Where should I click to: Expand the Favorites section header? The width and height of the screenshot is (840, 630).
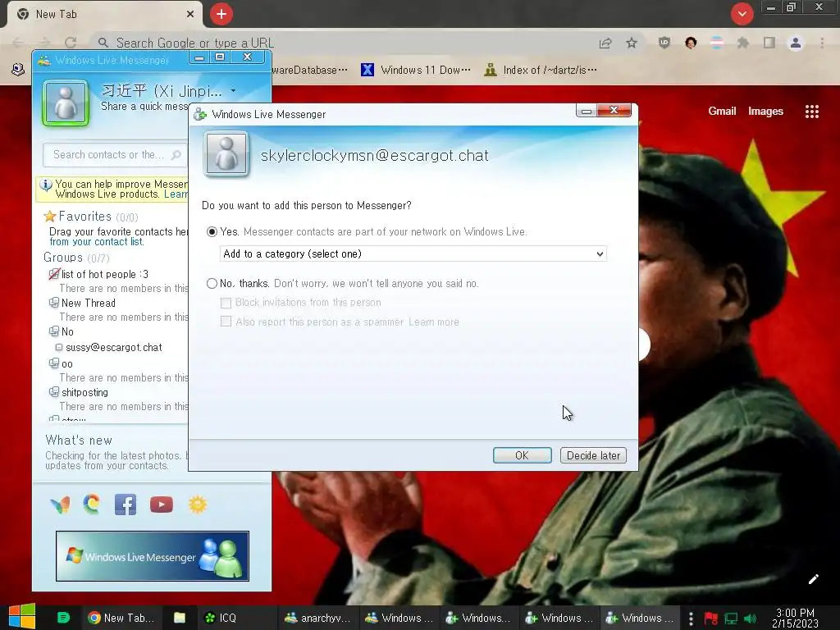[90, 217]
